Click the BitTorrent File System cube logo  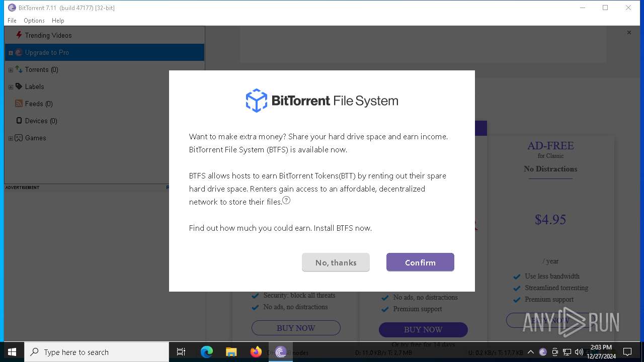[x=257, y=101]
